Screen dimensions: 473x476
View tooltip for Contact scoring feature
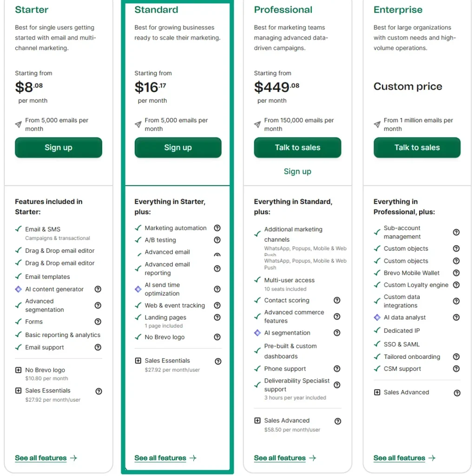[x=336, y=300]
